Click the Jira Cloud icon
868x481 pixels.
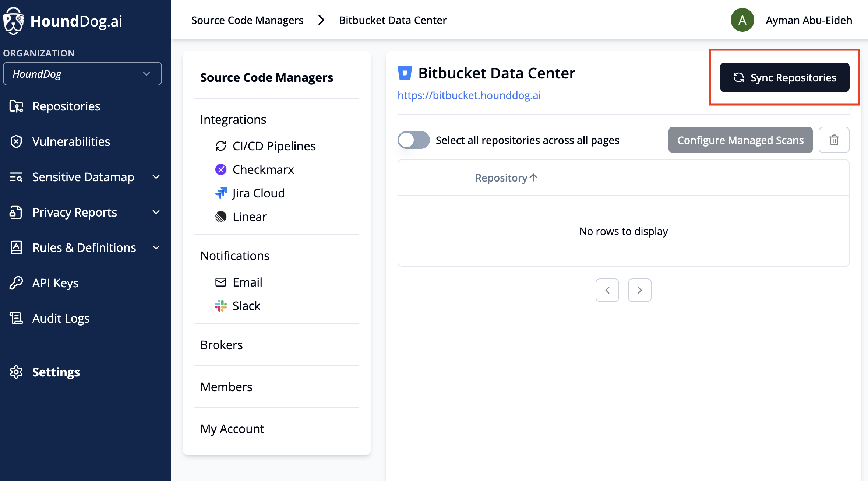click(220, 193)
